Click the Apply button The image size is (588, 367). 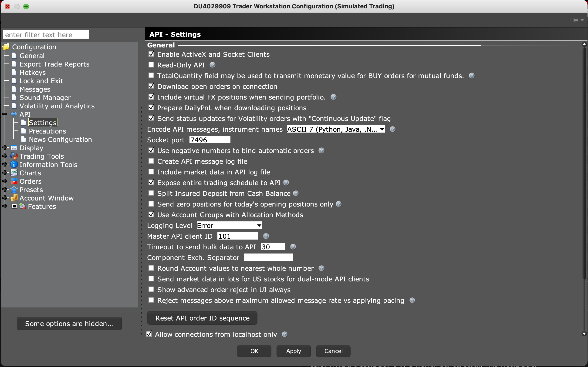(293, 351)
